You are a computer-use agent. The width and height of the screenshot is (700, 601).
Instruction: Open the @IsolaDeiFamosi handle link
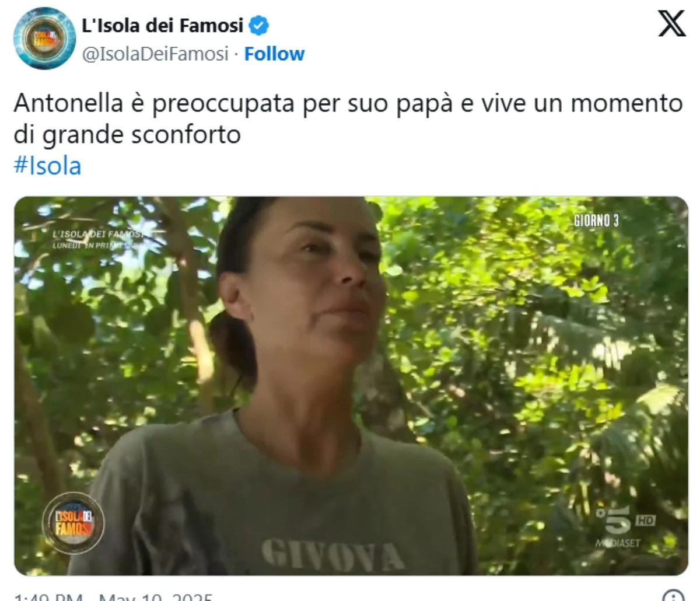[155, 54]
